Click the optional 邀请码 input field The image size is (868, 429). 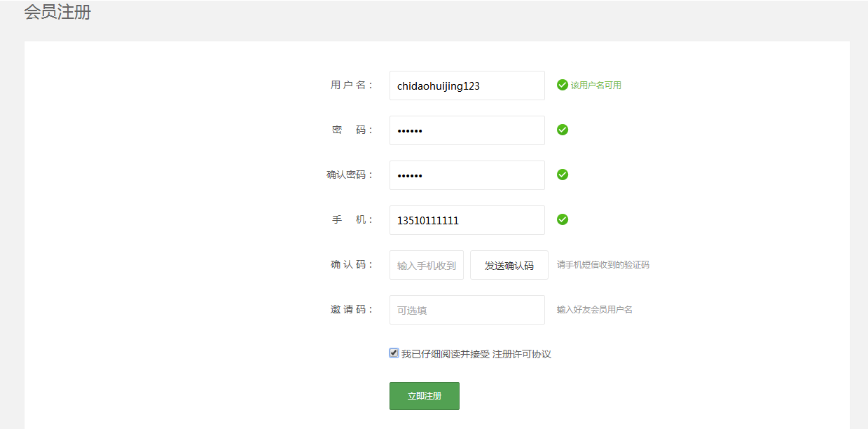[x=467, y=310]
